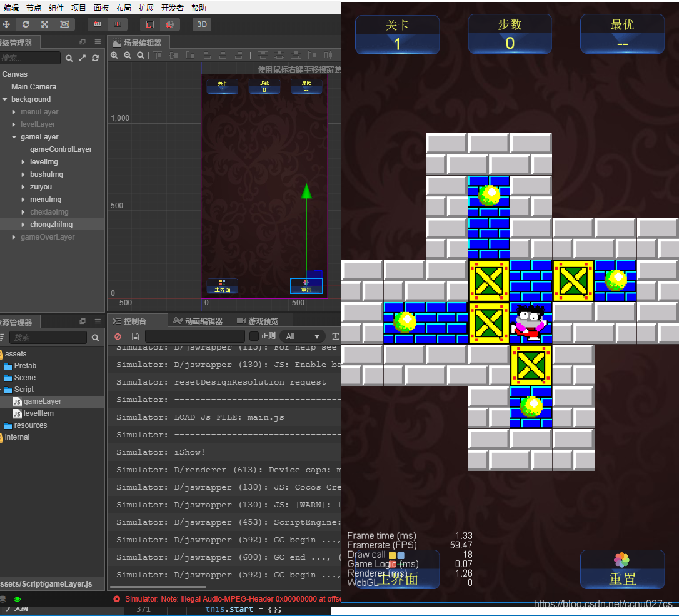
Task: Collapse the background node
Action: [5, 99]
